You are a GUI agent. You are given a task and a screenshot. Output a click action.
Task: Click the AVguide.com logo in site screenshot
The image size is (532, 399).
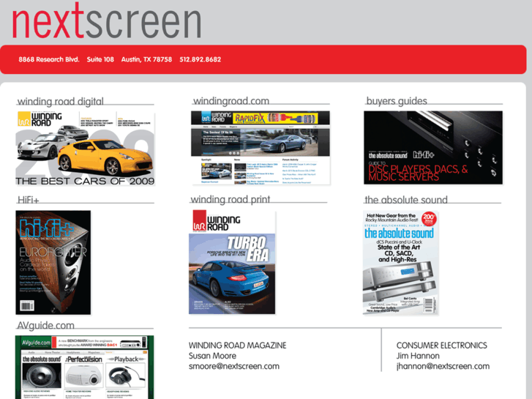click(x=37, y=343)
